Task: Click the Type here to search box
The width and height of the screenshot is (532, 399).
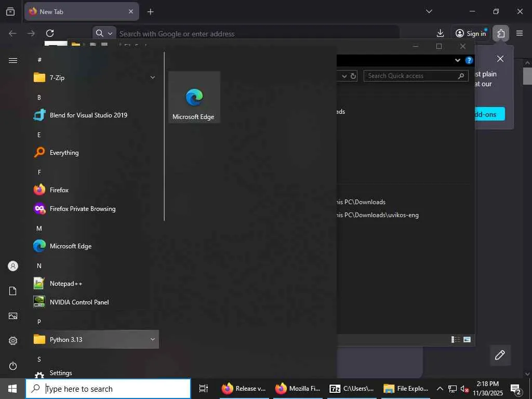Action: 108,389
